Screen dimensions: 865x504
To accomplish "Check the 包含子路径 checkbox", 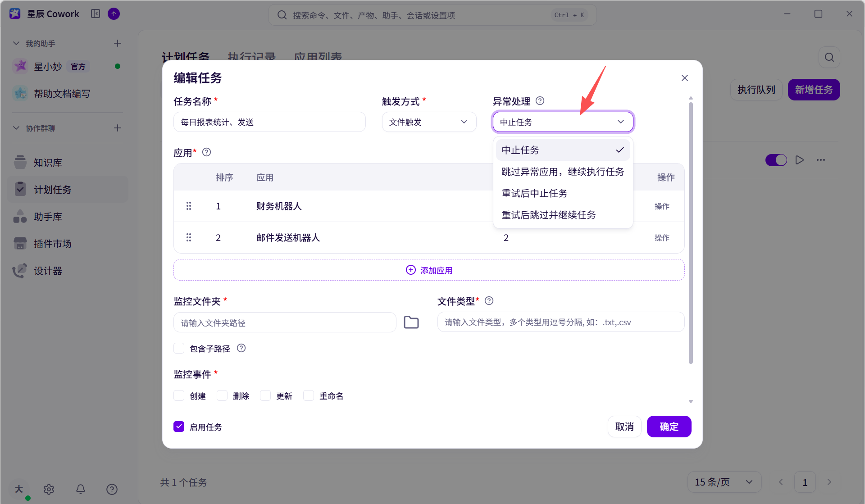I will pos(179,348).
